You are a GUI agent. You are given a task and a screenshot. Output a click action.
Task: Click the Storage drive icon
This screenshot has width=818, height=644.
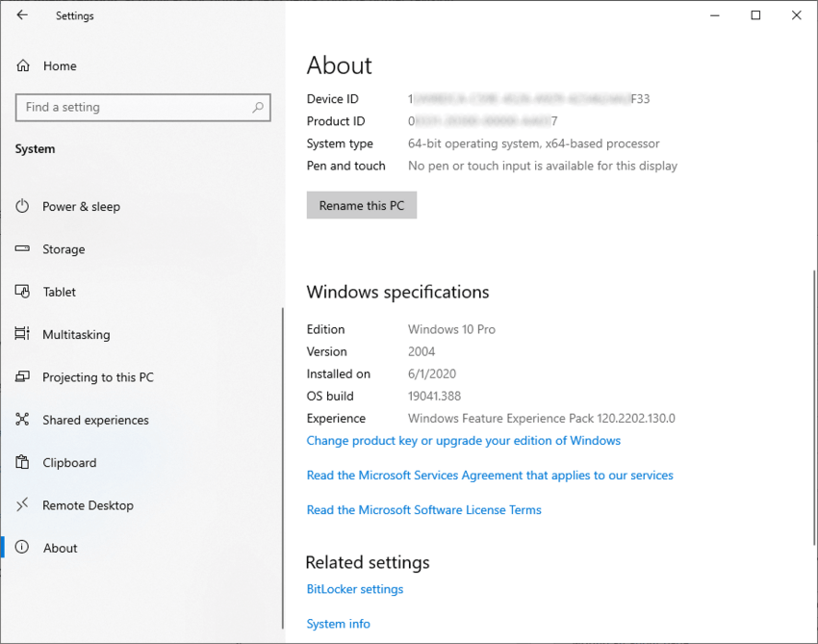(21, 249)
